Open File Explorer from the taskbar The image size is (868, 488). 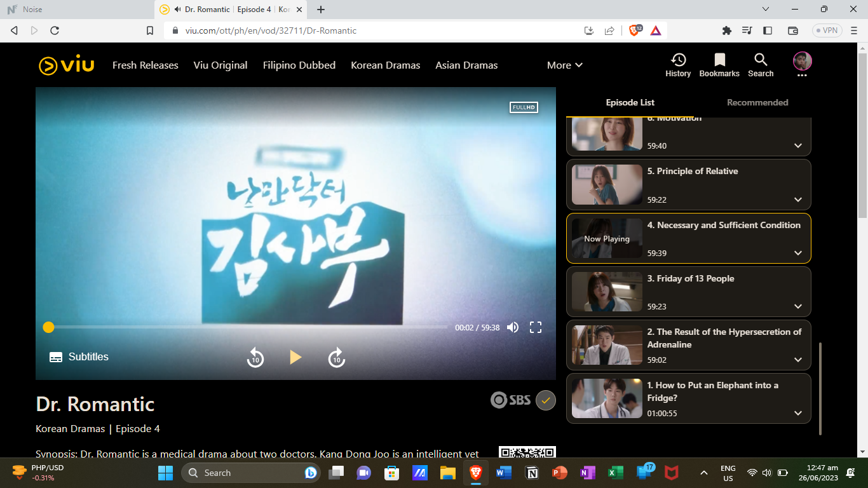click(448, 473)
